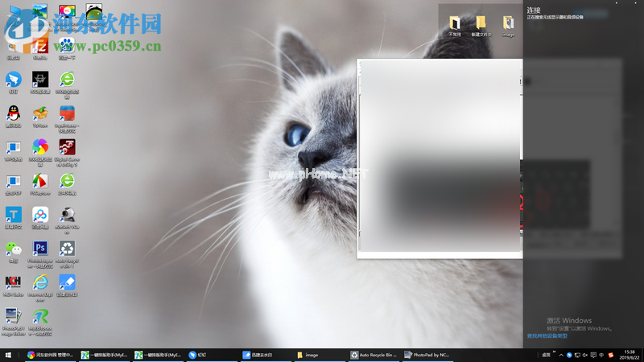Open the 360 browser shortcut in third row
This screenshot has width=644, height=362.
pos(67,85)
